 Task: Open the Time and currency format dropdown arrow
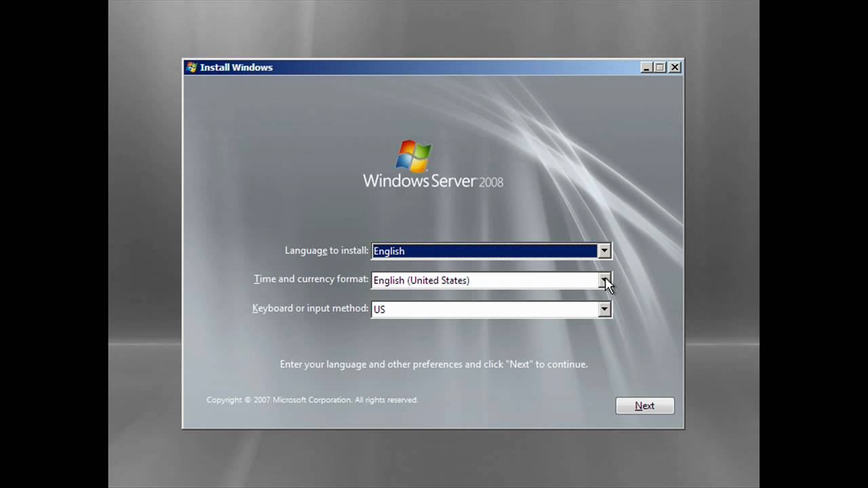pyautogui.click(x=604, y=280)
